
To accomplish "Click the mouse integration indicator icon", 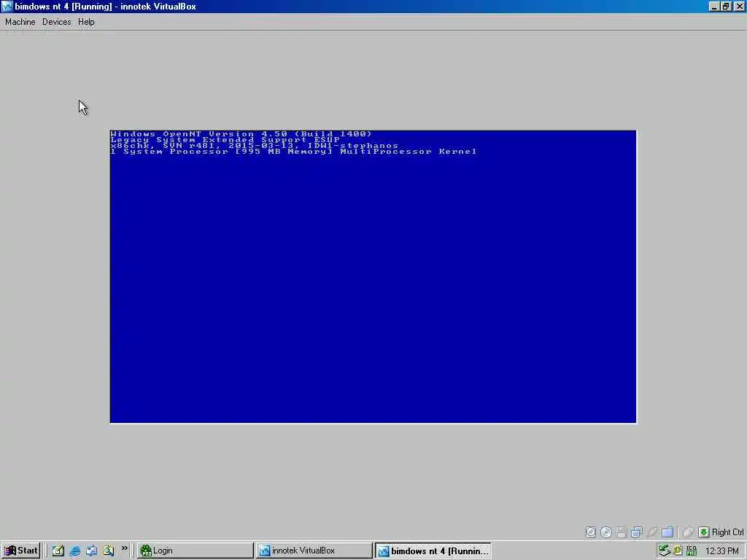I will click(x=689, y=532).
